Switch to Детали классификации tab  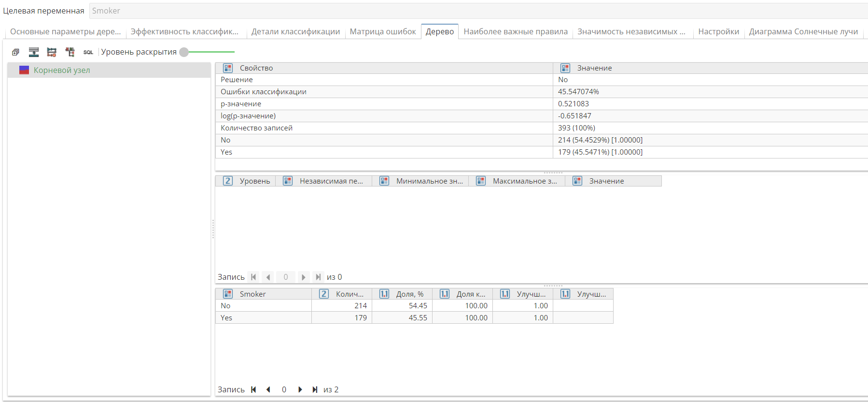click(295, 31)
